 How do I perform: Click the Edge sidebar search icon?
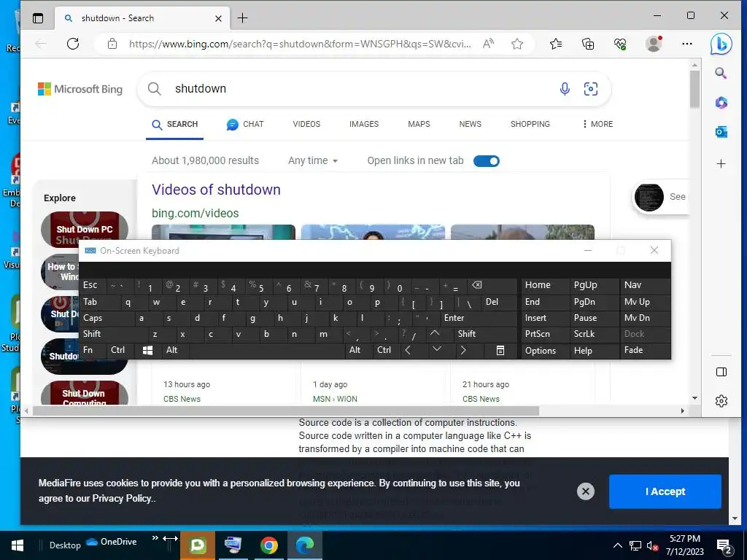(x=721, y=73)
